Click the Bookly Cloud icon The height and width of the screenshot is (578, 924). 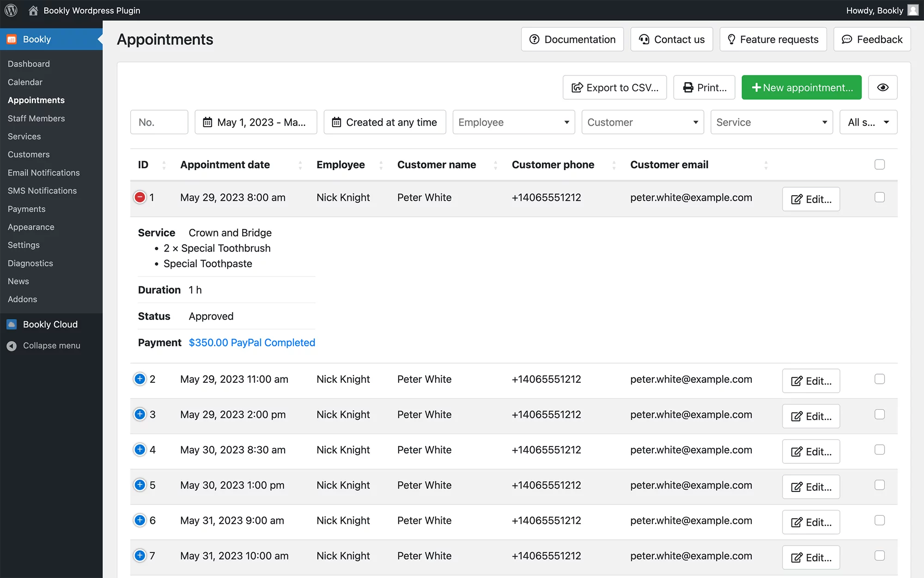(12, 324)
